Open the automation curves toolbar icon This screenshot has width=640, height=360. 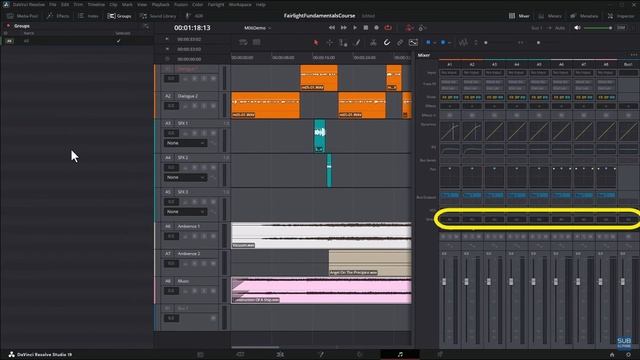pos(413,42)
